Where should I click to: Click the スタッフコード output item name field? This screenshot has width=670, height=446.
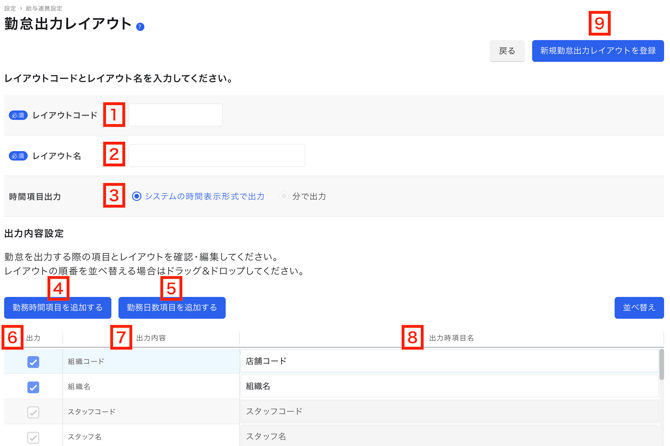point(448,412)
